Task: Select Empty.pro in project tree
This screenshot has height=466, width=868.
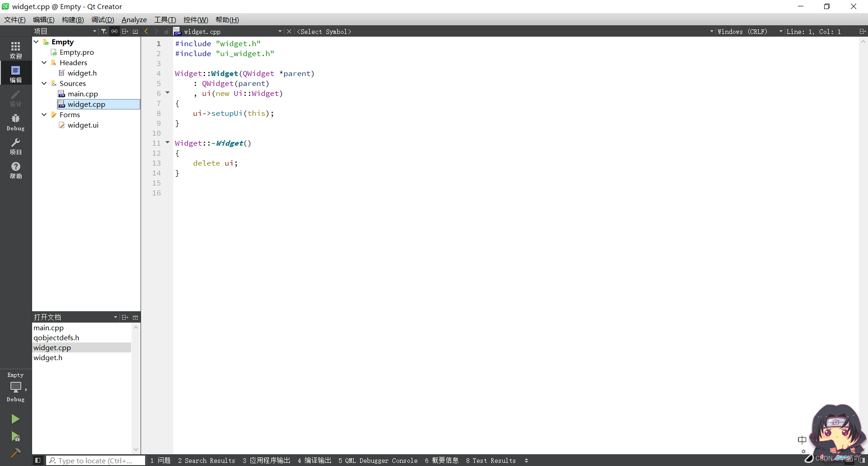Action: click(x=77, y=52)
